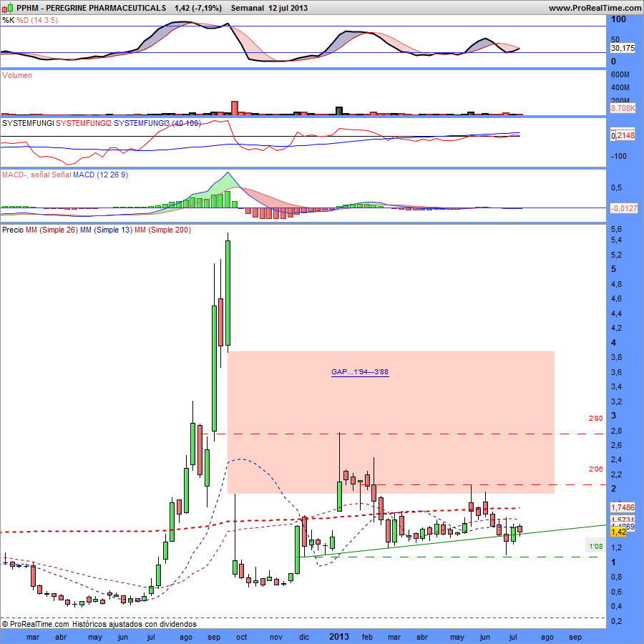Image resolution: width=644 pixels, height=644 pixels.
Task: Click the nov marker on the time axis
Action: point(276,637)
